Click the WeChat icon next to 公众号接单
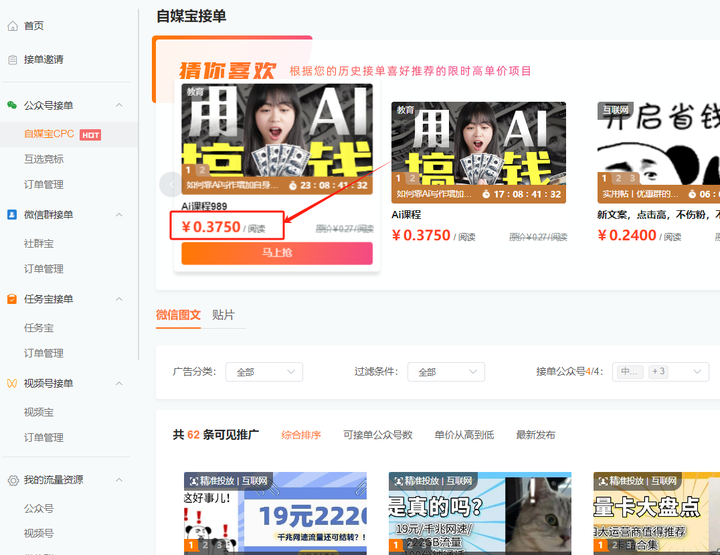 [x=12, y=105]
